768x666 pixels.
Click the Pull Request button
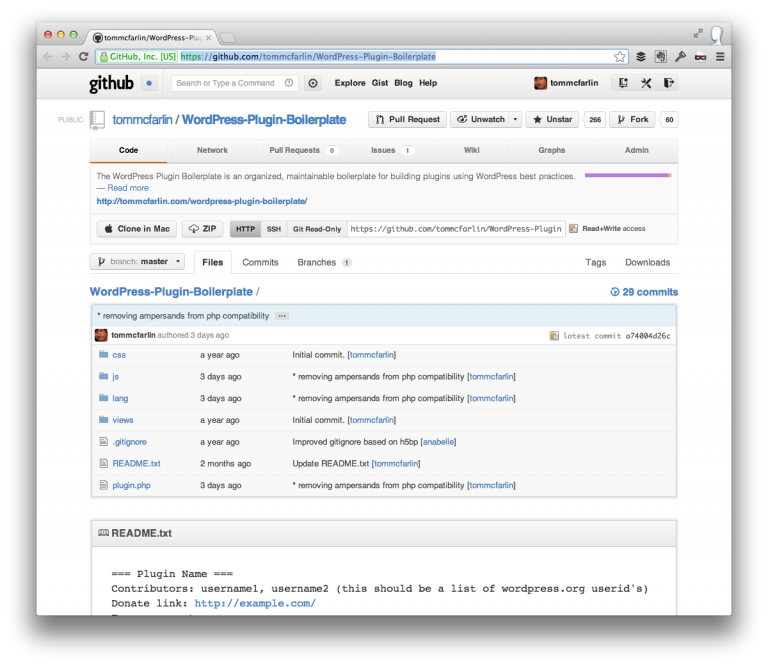tap(408, 119)
